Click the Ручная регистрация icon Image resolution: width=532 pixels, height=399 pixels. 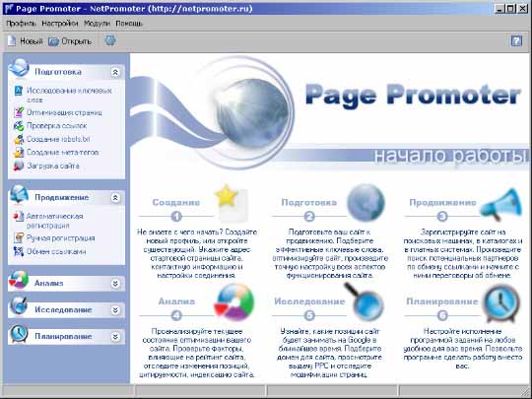click(x=19, y=237)
